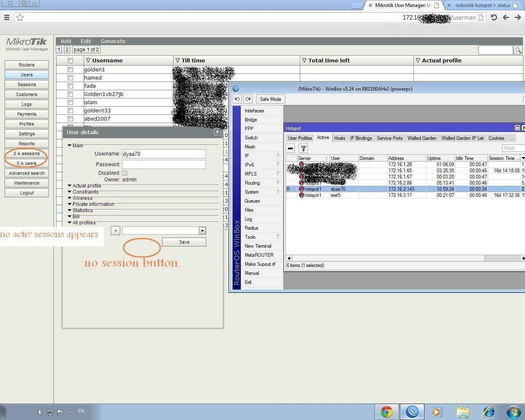
Task: Open File Explorer from the taskbar
Action: [463, 411]
